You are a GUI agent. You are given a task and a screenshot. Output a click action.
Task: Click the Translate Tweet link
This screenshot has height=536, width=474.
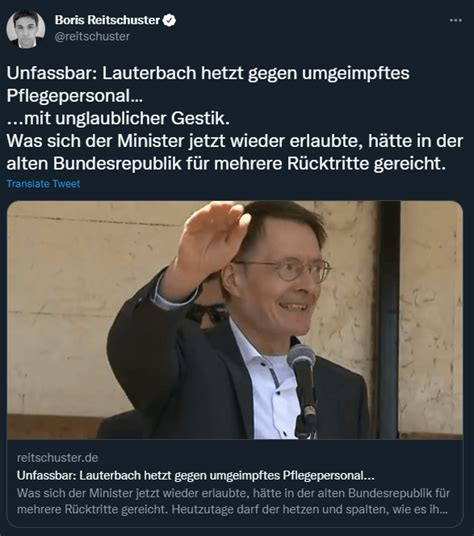43,184
